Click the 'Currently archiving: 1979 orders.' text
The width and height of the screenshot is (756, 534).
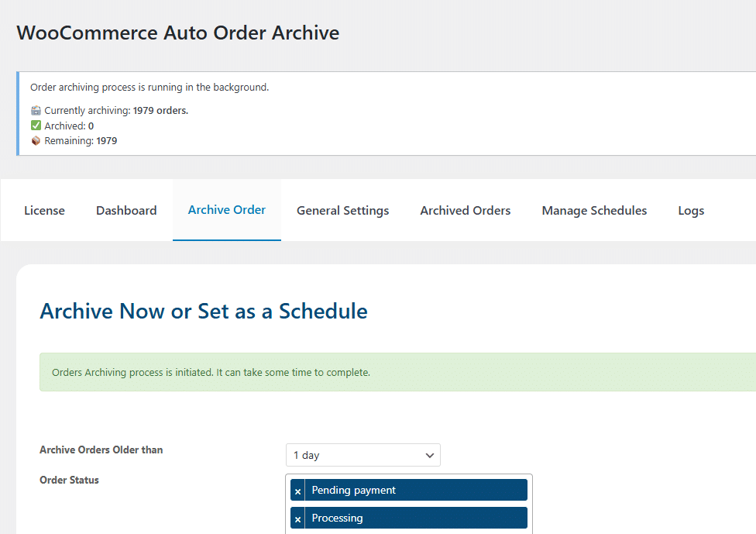click(116, 111)
